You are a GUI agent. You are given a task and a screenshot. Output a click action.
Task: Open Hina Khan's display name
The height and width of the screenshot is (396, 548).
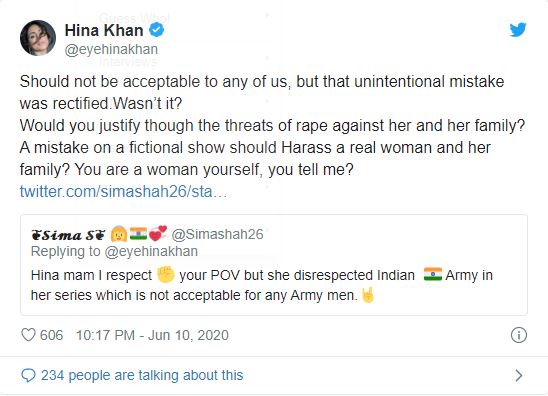pyautogui.click(x=104, y=30)
